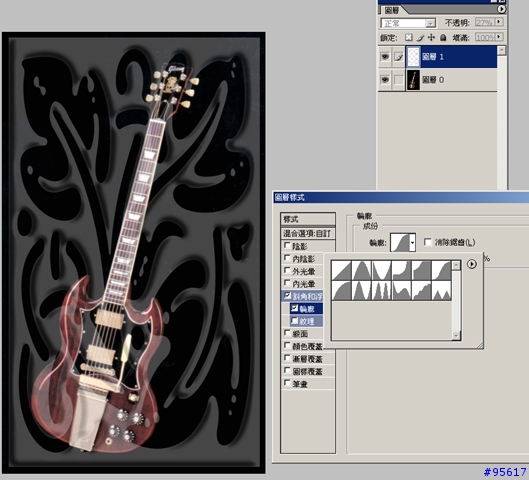Click the current contour curve preview thumbnail
The width and height of the screenshot is (529, 480).
[400, 242]
